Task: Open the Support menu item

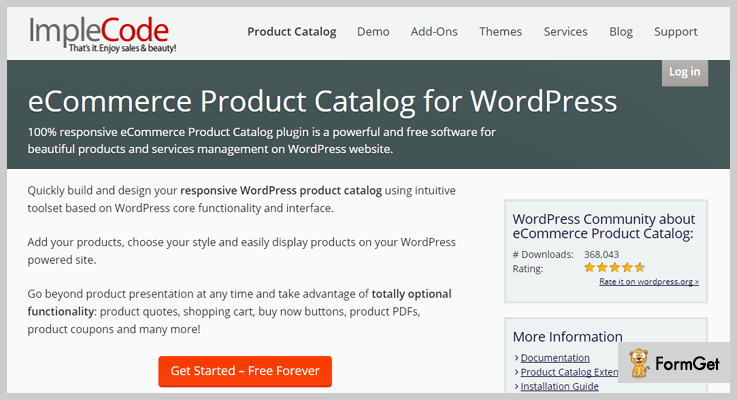Action: point(676,31)
